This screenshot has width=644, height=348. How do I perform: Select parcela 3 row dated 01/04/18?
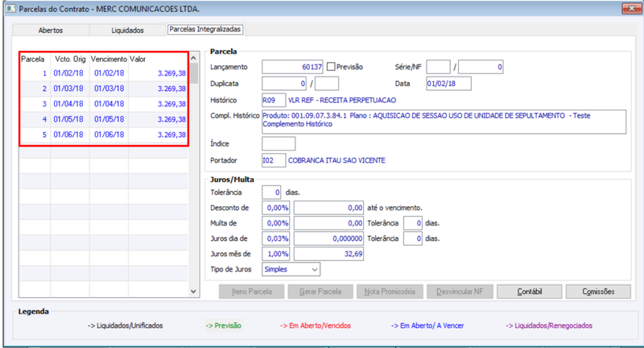click(104, 104)
